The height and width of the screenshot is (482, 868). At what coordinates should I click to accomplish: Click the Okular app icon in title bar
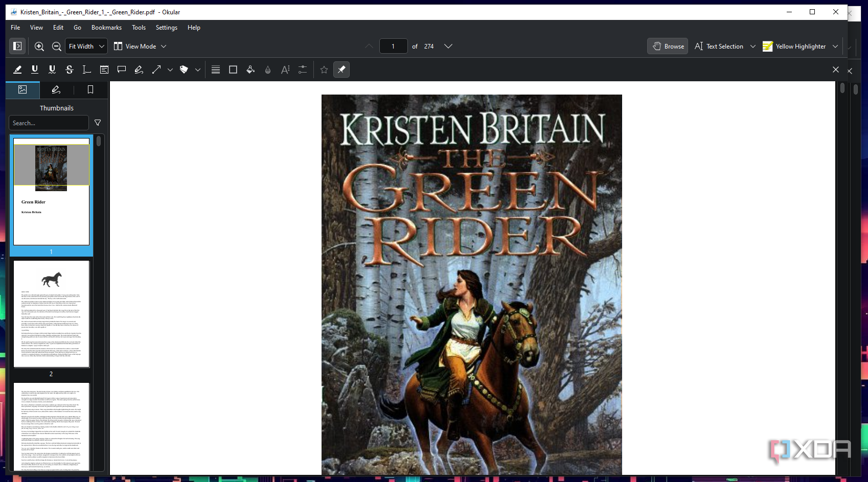coord(14,12)
